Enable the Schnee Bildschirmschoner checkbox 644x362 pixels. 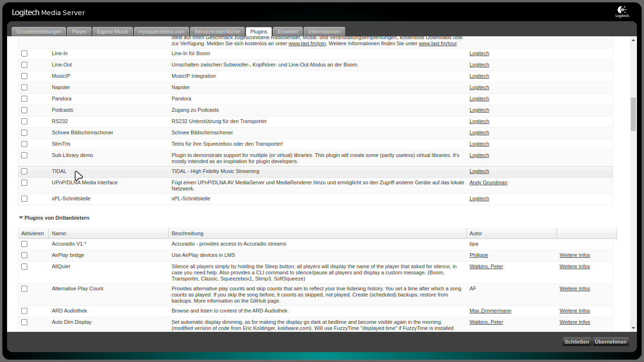25,133
